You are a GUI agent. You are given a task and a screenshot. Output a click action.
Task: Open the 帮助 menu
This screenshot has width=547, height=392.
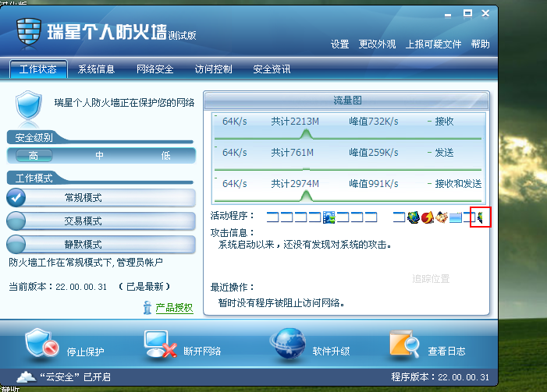481,44
